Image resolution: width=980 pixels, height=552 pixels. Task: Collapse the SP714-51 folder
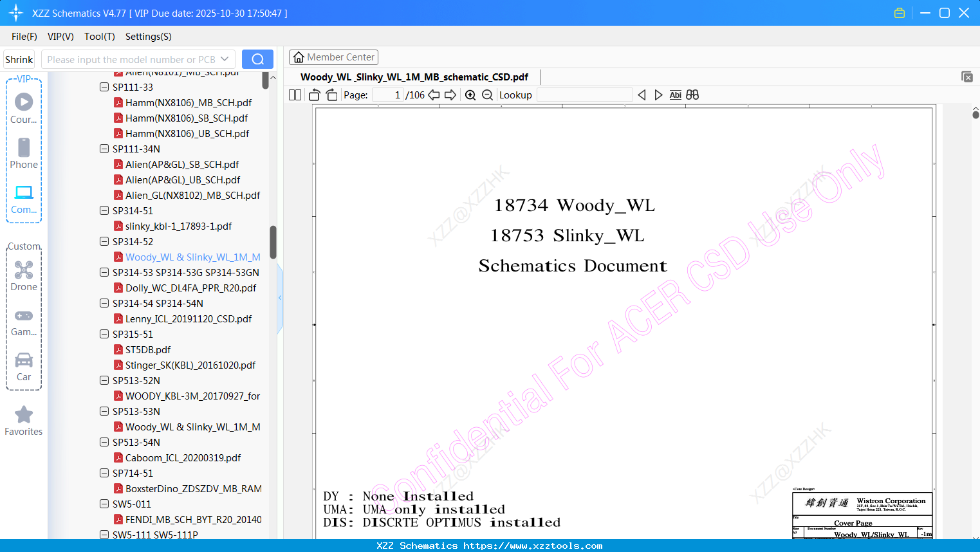[x=104, y=473]
